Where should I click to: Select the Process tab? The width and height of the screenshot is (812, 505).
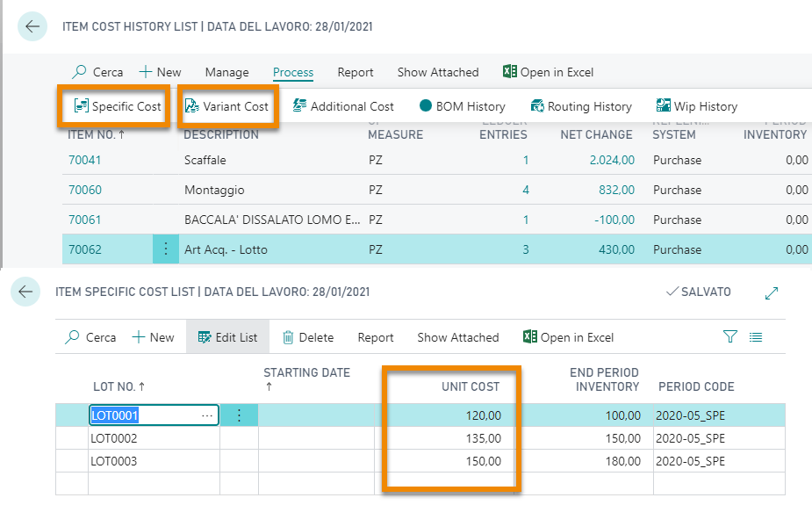tap(293, 72)
